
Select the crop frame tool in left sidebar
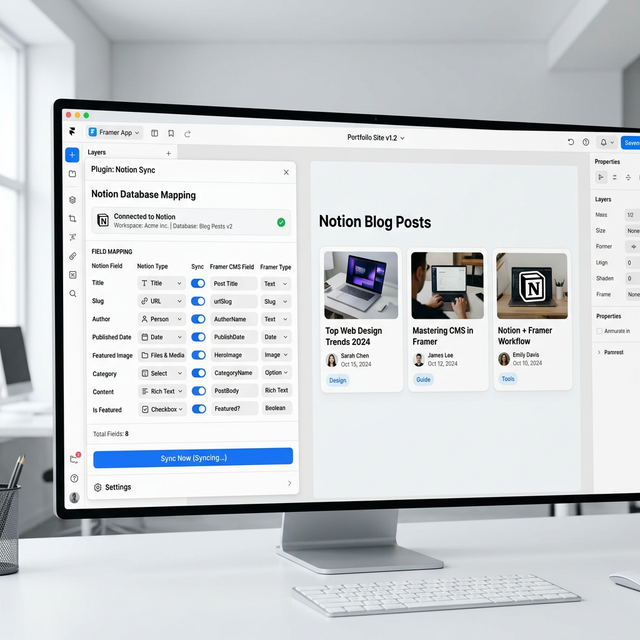coord(72,218)
